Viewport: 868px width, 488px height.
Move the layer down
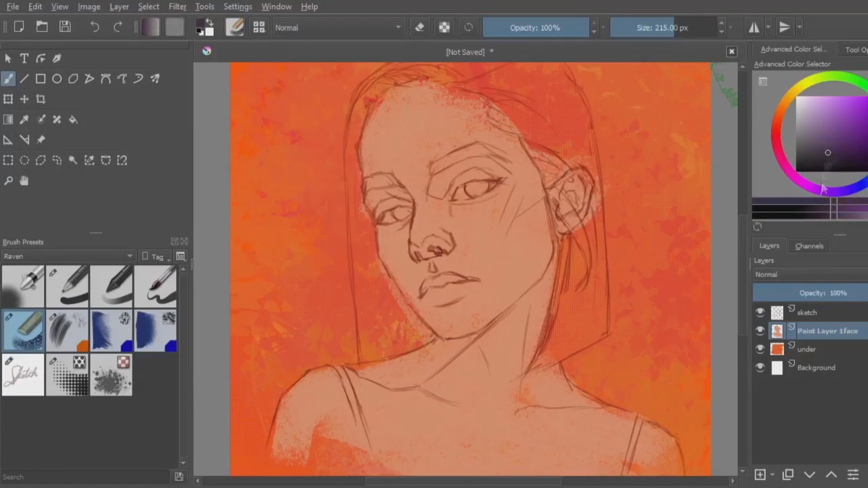pos(809,475)
